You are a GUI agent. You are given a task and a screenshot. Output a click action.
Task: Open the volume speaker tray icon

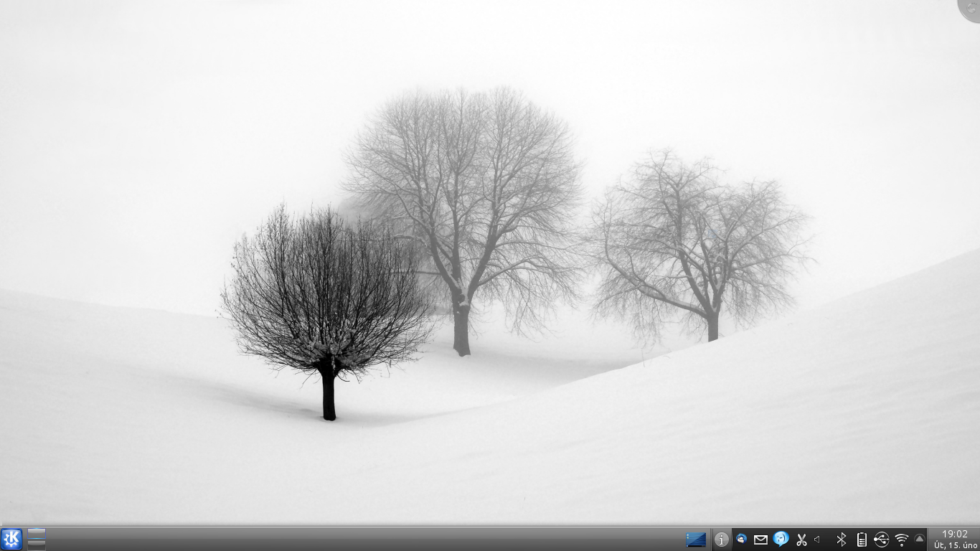point(817,540)
